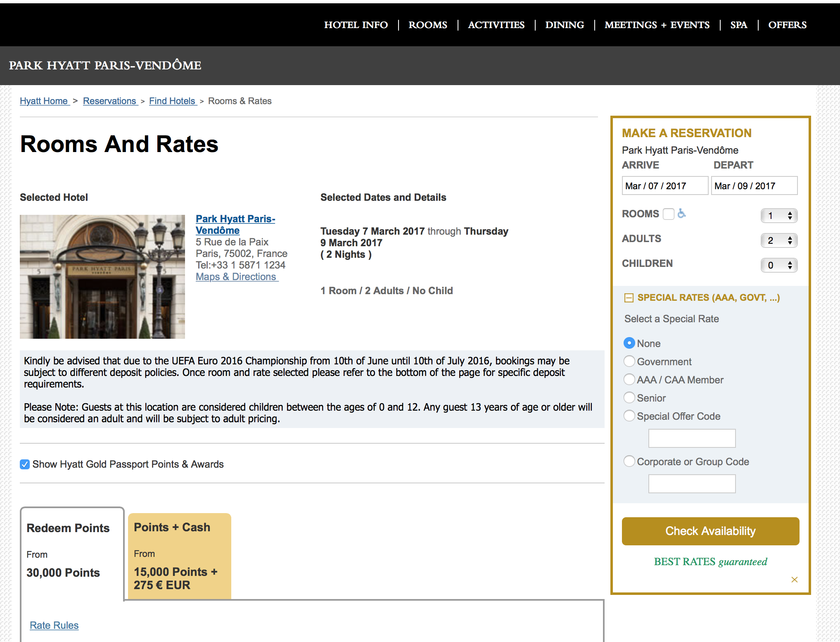Image resolution: width=840 pixels, height=642 pixels.
Task: Open the DINING page
Action: coord(564,25)
